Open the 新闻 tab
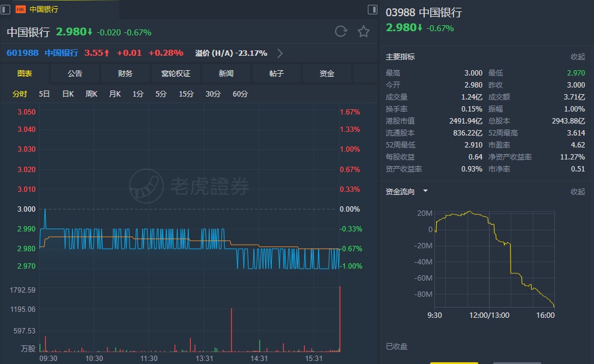This screenshot has width=594, height=364. click(226, 74)
